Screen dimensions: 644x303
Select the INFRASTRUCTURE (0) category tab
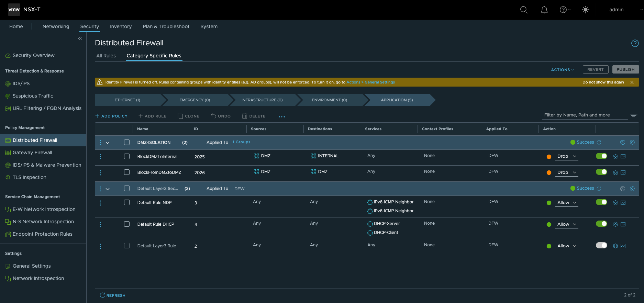[x=262, y=100]
